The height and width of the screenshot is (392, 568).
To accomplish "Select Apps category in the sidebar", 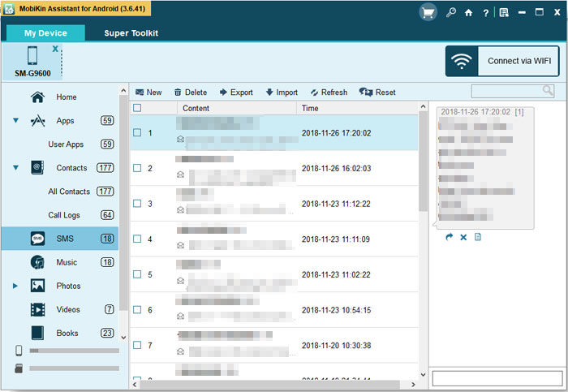I will pyautogui.click(x=65, y=121).
